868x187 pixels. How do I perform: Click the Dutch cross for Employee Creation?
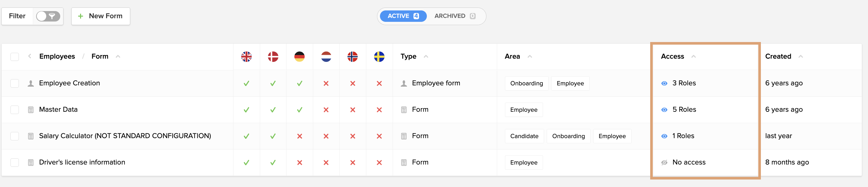pos(326,83)
